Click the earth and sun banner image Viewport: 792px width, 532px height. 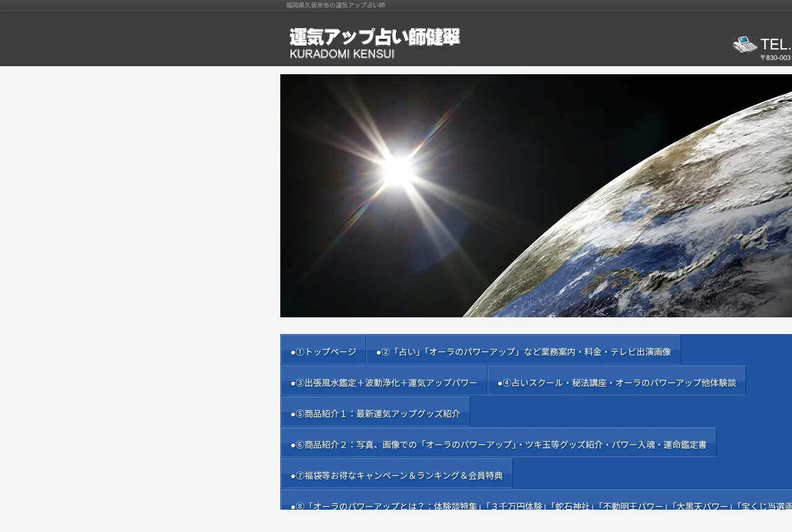(x=536, y=195)
